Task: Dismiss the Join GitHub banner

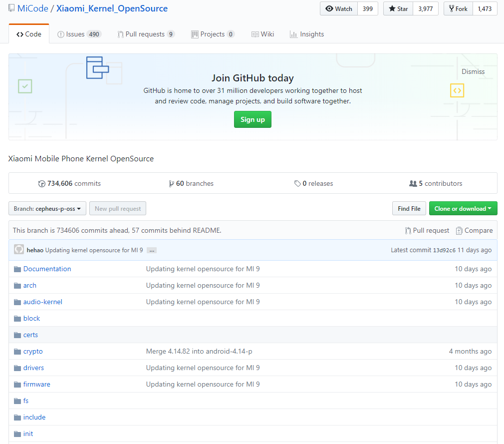Action: coord(473,71)
